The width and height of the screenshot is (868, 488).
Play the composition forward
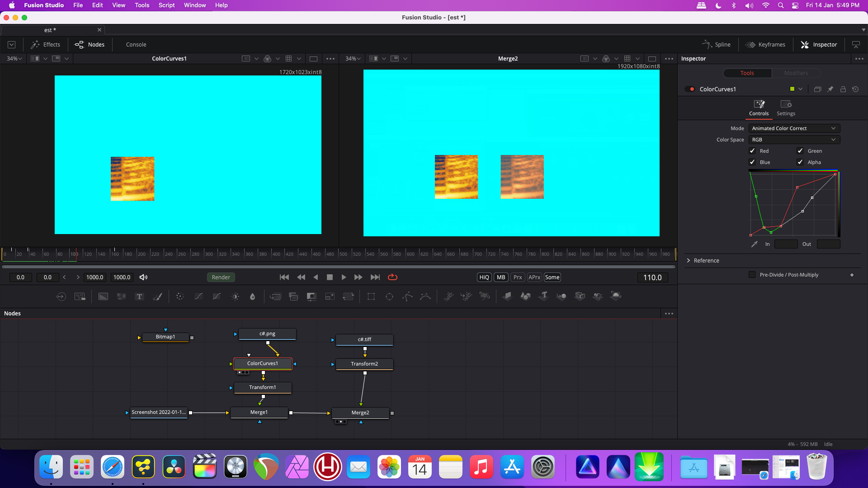coord(344,277)
